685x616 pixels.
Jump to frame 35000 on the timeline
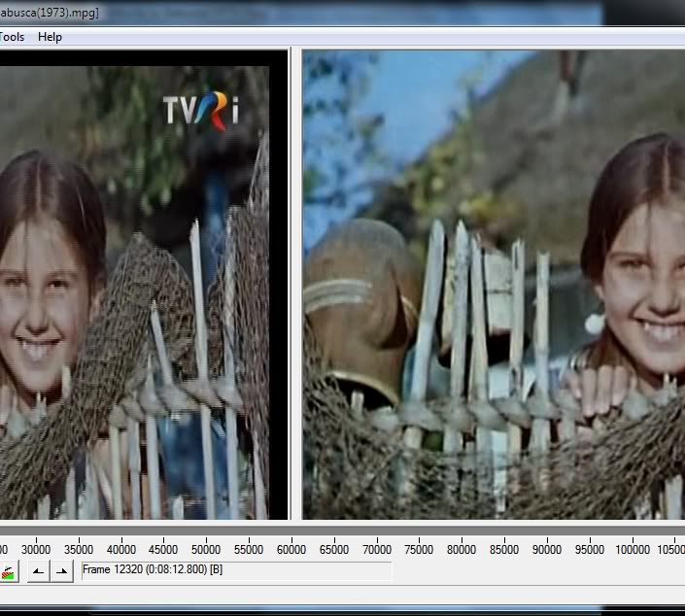79,549
